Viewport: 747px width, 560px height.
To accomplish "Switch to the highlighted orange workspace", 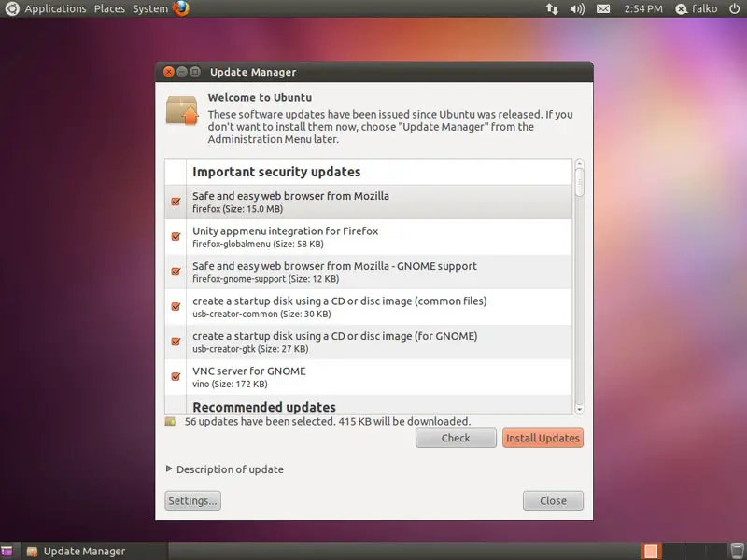I will click(x=651, y=552).
